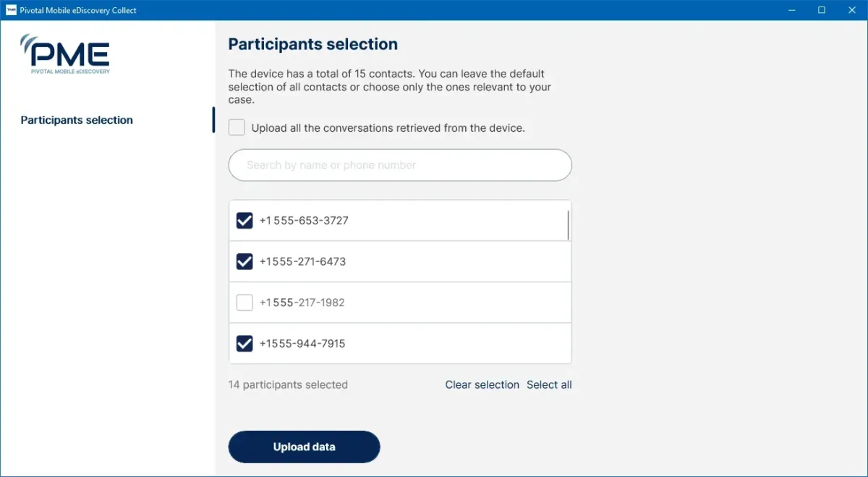Image resolution: width=868 pixels, height=477 pixels.
Task: Click the PME Pivotal Mobile eDiscovery logo
Action: pyautogui.click(x=65, y=54)
